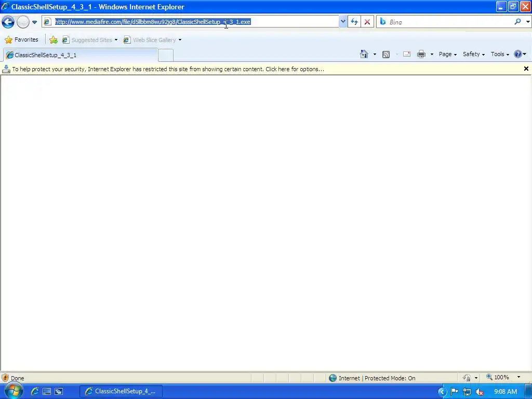532x399 pixels.
Task: Click the muted volume tray icon
Action: click(479, 392)
